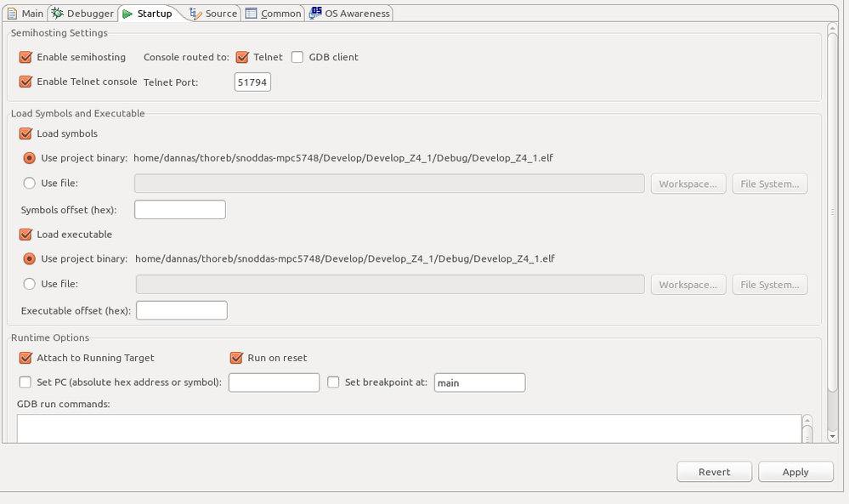Toggle Enable semihosting checkbox
The width and height of the screenshot is (849, 504).
(x=25, y=57)
